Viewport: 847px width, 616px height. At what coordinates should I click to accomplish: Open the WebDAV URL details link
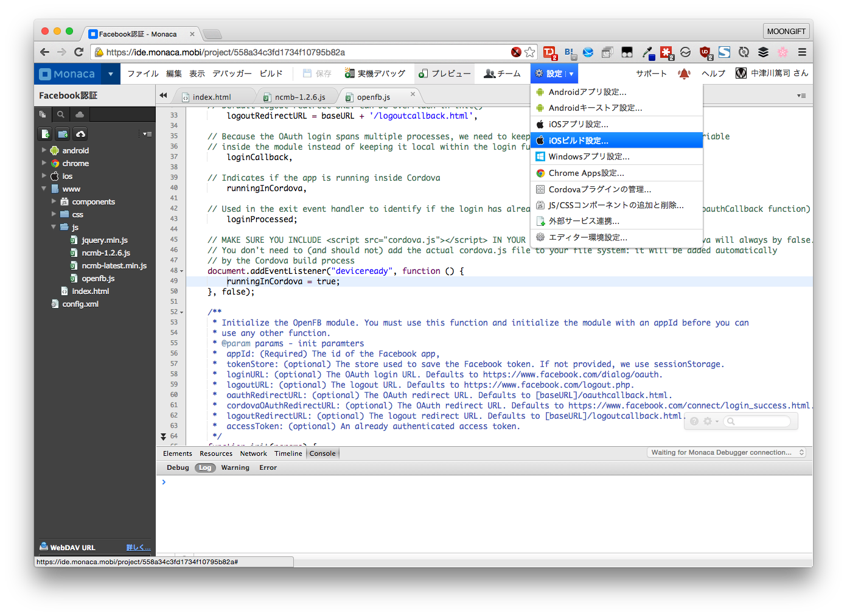[138, 548]
